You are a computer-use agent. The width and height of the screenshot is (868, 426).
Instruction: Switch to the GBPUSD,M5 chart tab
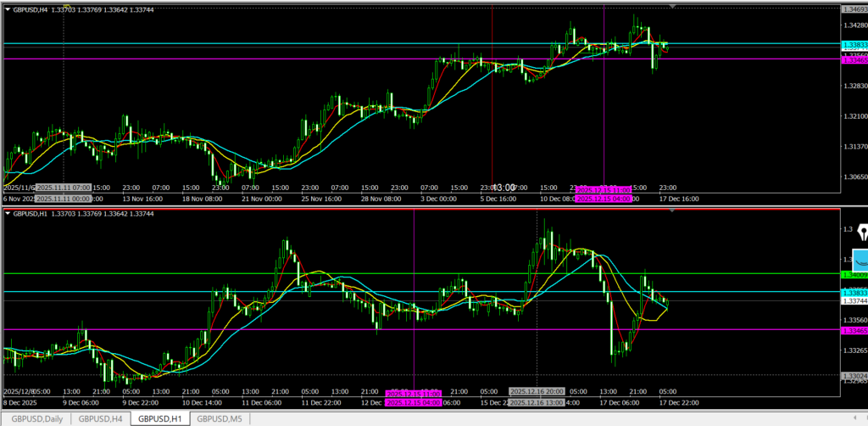click(220, 418)
